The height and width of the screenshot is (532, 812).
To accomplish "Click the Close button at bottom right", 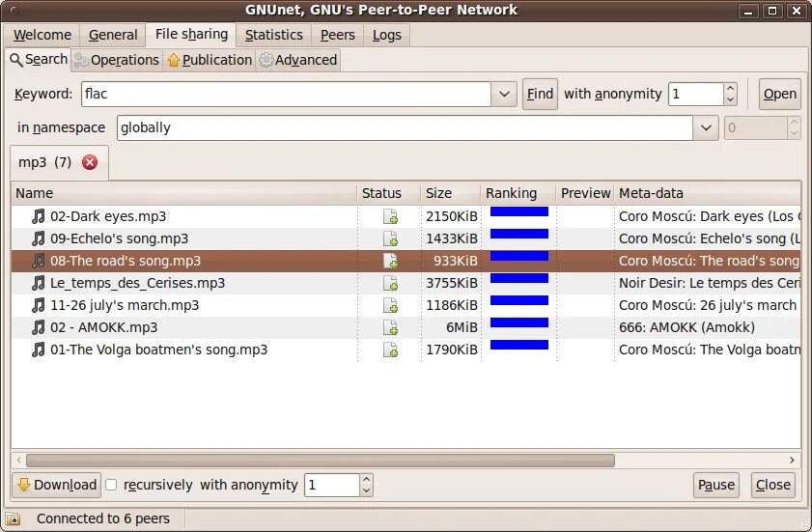I will click(x=772, y=485).
